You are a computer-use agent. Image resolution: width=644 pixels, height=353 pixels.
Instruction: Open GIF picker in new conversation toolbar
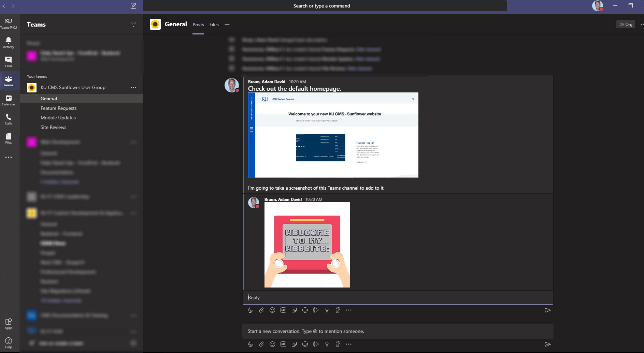[283, 344]
